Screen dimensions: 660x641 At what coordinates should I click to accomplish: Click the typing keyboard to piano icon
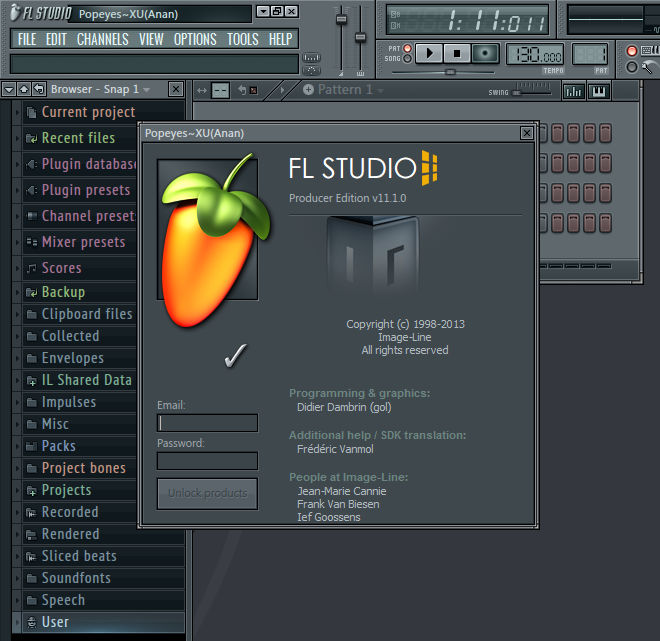(x=649, y=51)
